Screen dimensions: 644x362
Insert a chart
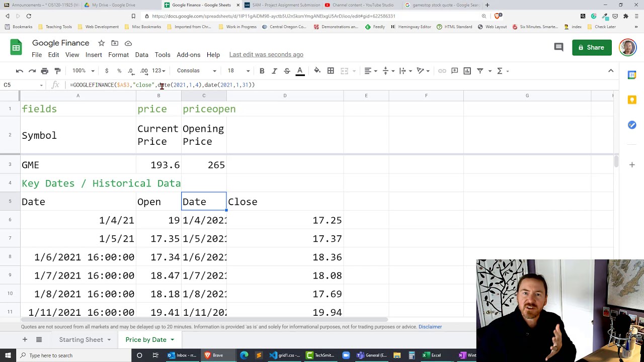[x=467, y=71]
